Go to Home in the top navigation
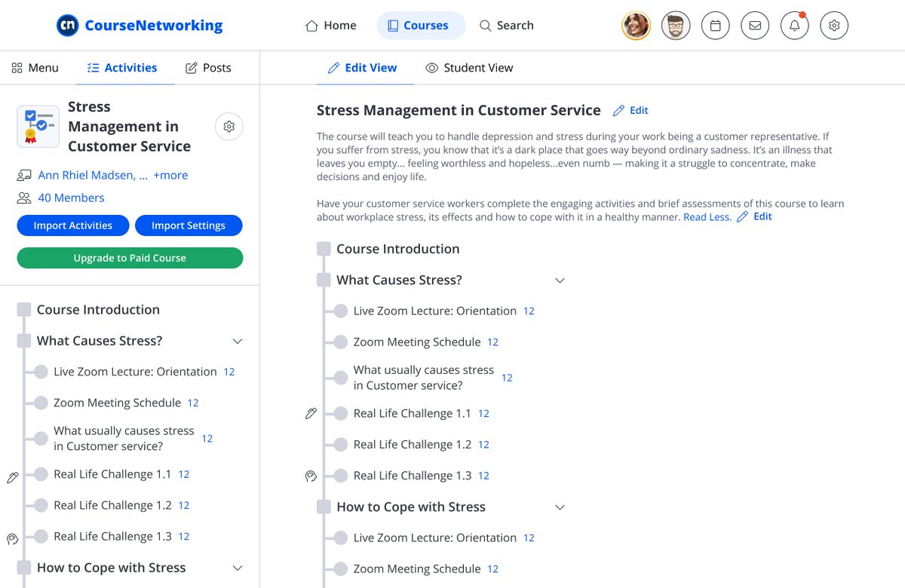 pos(331,26)
